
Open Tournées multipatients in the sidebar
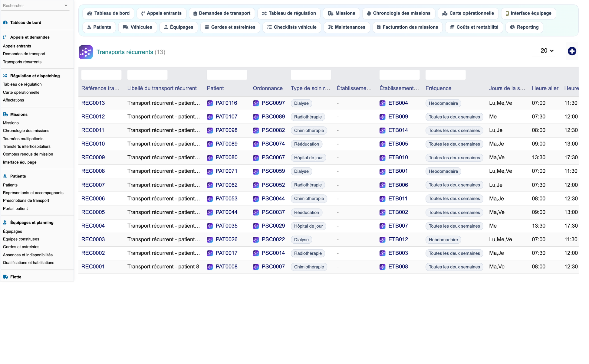coord(23,139)
